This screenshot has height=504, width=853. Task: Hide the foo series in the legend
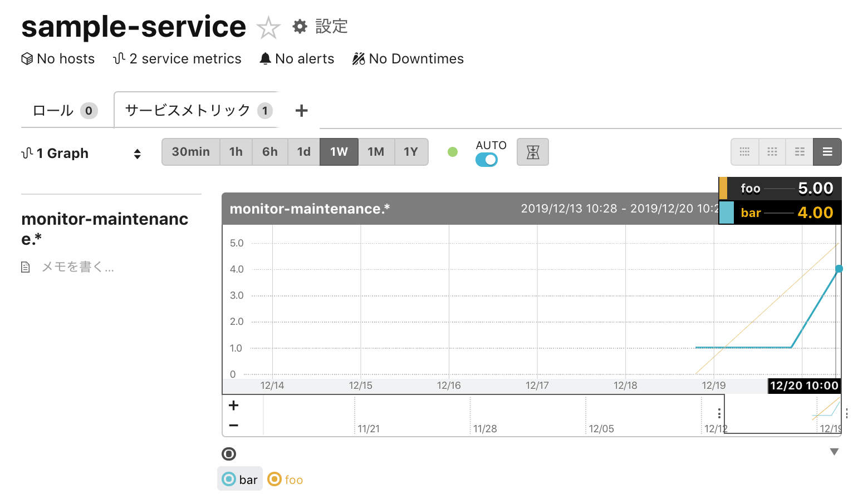click(x=285, y=478)
